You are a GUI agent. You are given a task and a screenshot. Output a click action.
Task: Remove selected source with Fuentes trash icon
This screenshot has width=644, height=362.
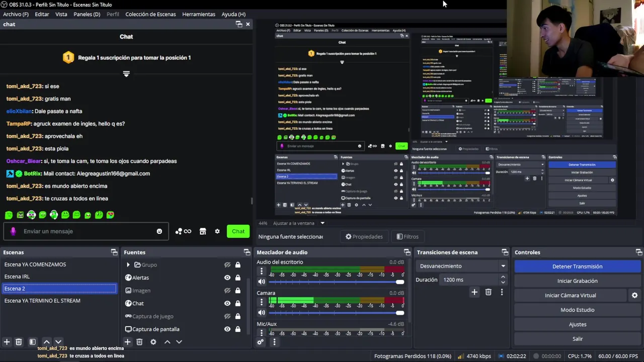(x=139, y=342)
